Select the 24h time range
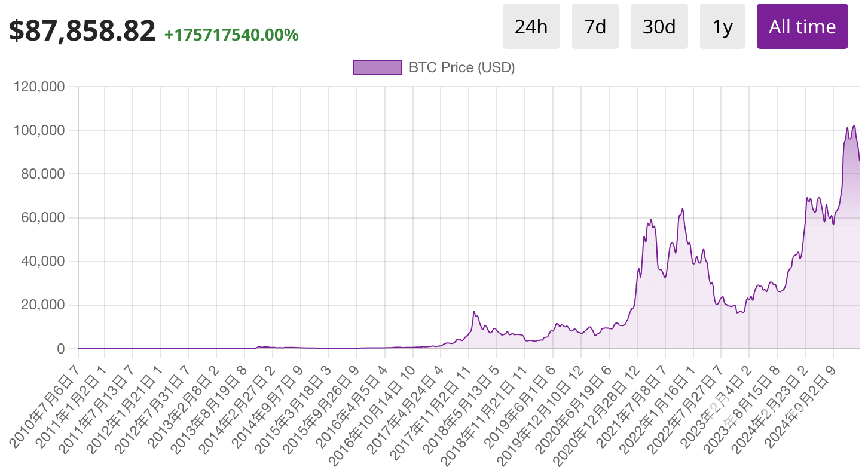This screenshot has height=473, width=868. (531, 26)
